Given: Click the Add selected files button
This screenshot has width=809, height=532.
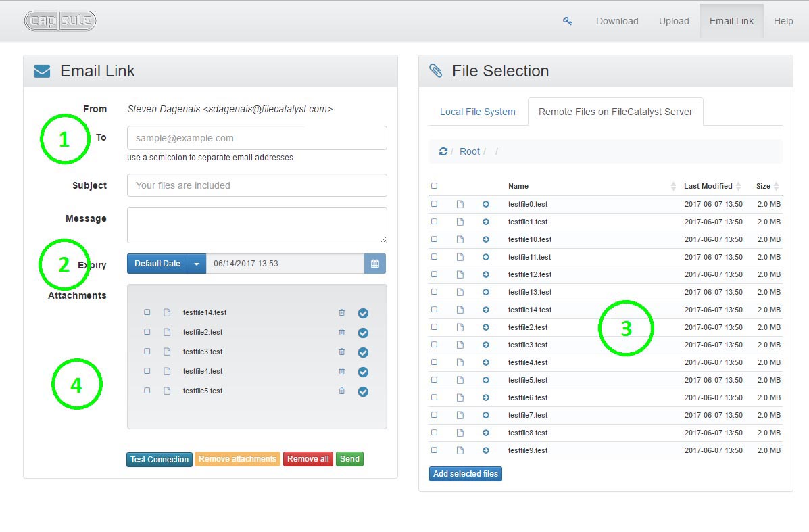Looking at the screenshot, I should point(466,474).
